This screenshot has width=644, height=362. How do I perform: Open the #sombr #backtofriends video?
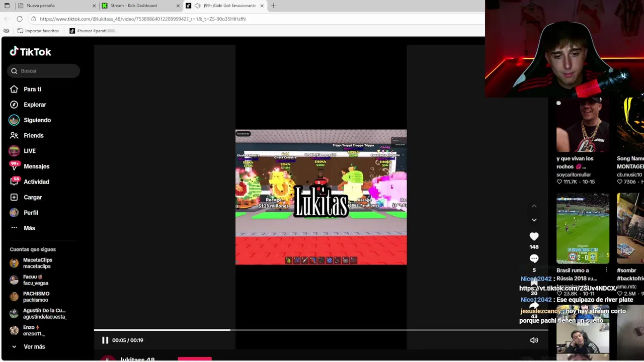click(x=630, y=229)
